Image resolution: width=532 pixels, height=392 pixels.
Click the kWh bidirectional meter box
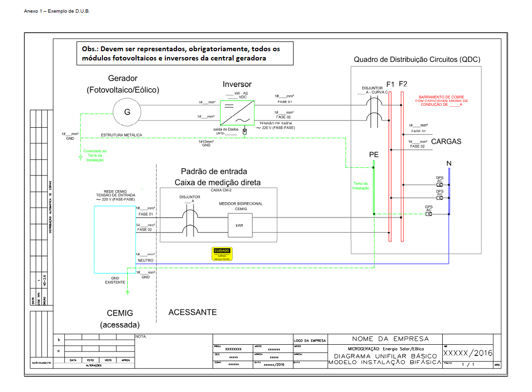pyautogui.click(x=239, y=225)
